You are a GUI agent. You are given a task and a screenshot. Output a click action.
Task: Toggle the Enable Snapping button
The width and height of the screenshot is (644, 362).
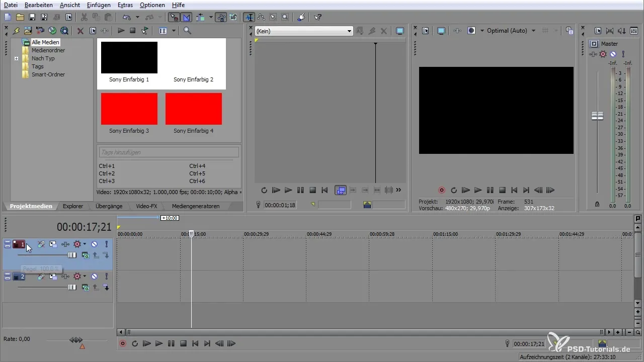pyautogui.click(x=175, y=17)
